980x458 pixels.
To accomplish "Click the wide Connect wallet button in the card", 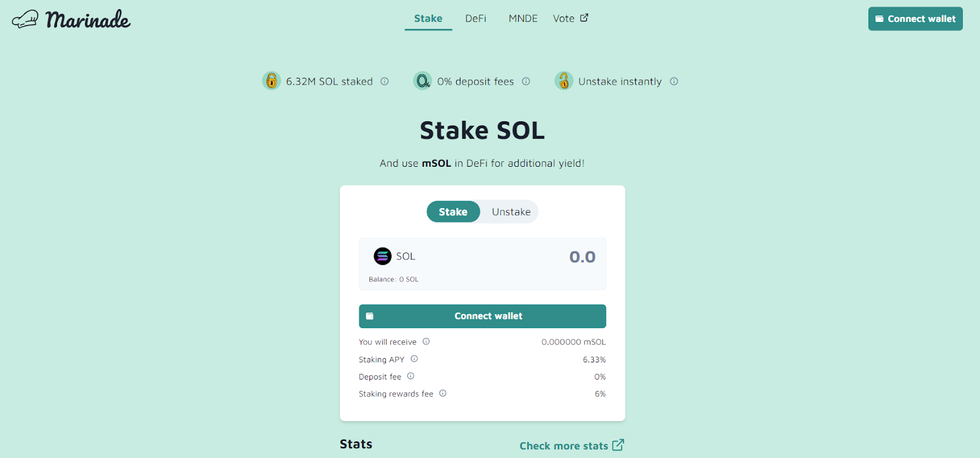I will (483, 316).
